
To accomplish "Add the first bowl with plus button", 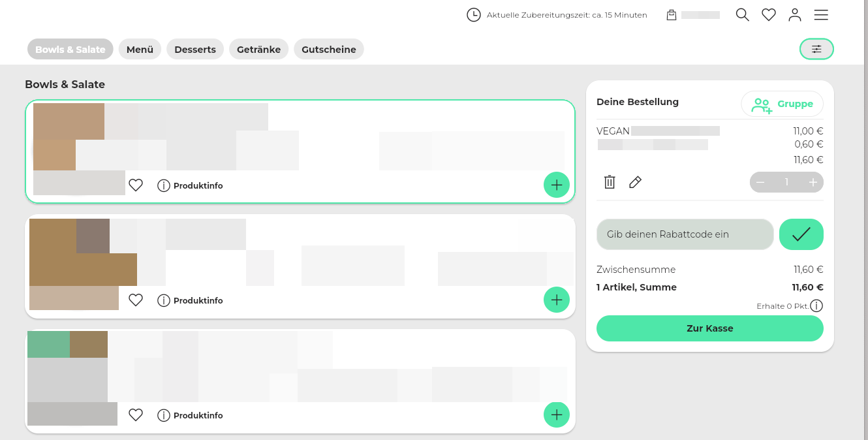I will pos(556,185).
